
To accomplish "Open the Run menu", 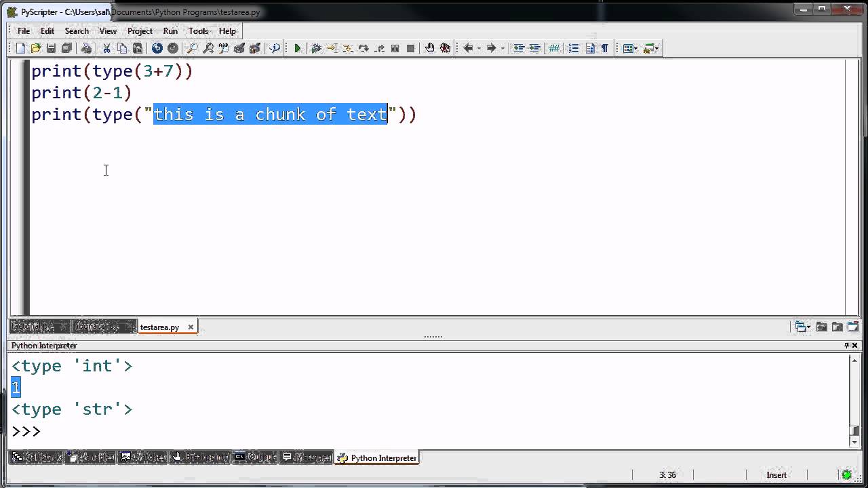I will pos(170,31).
